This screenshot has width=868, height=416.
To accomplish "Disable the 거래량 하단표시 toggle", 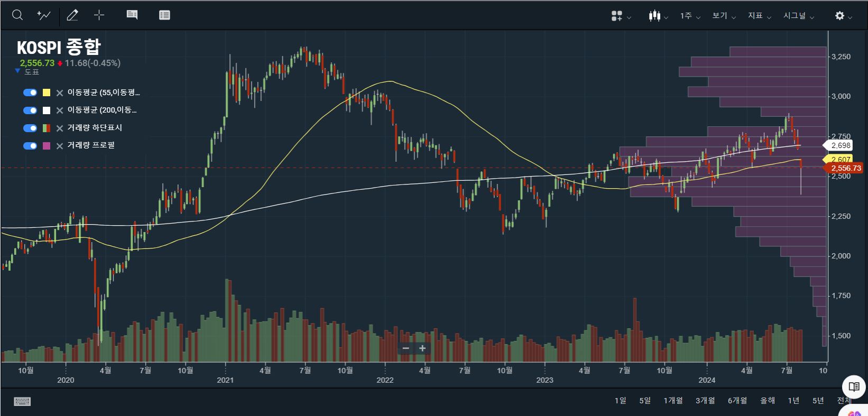I will pyautogui.click(x=30, y=128).
